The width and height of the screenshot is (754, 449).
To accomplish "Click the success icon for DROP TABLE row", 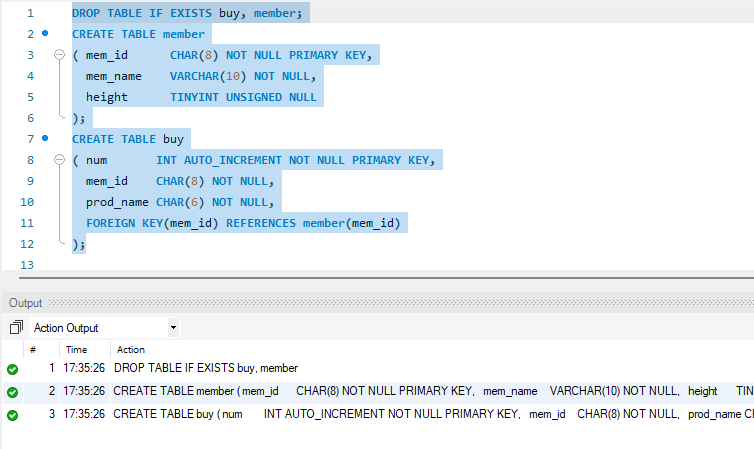I will 13,369.
